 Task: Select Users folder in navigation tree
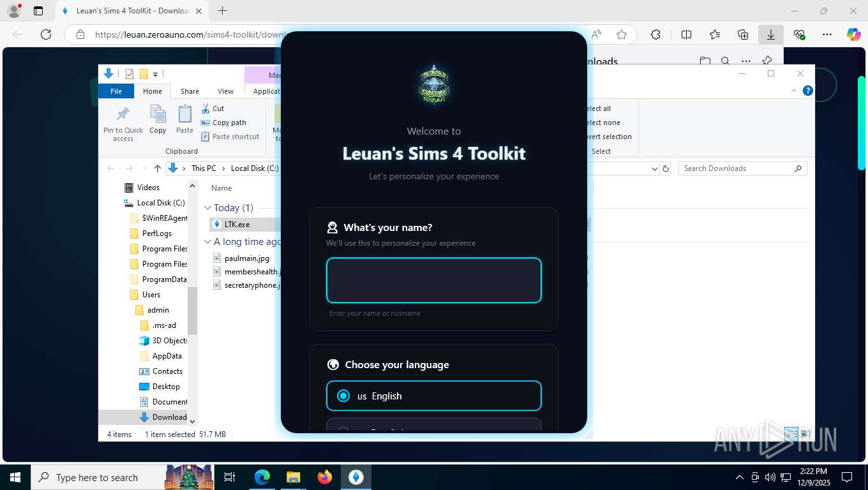[x=151, y=295]
